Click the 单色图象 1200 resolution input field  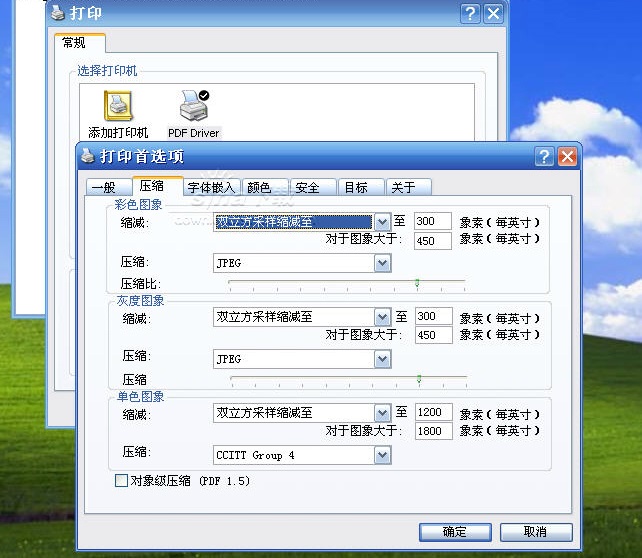pyautogui.click(x=432, y=413)
